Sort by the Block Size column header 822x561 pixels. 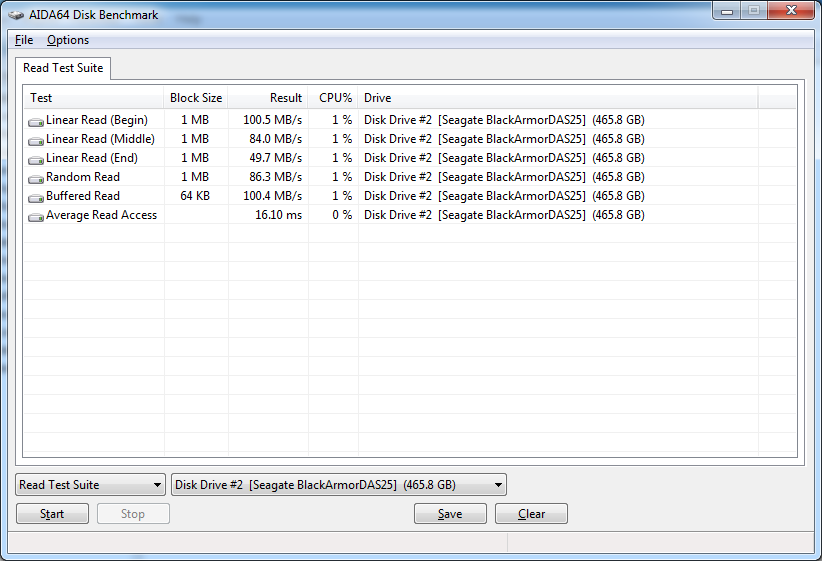click(x=196, y=98)
